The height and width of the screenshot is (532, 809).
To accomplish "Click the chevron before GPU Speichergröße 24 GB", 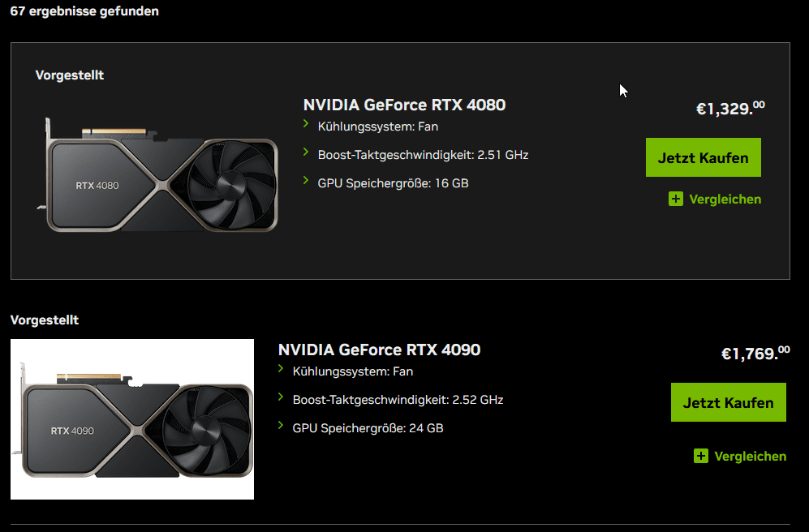I will tap(281, 426).
